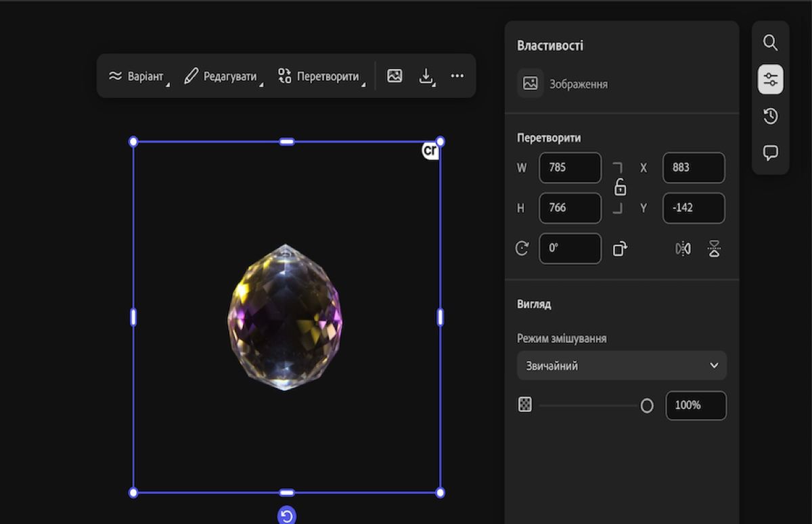Click the bottom-right corner selection handle

pos(441,493)
